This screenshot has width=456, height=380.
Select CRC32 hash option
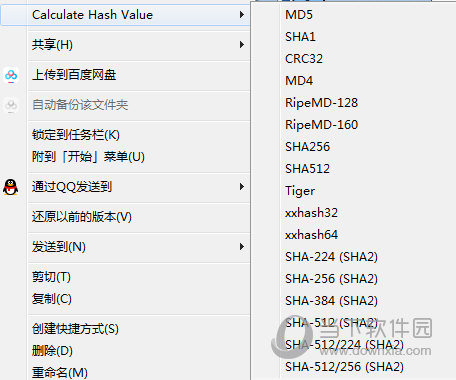(x=353, y=59)
